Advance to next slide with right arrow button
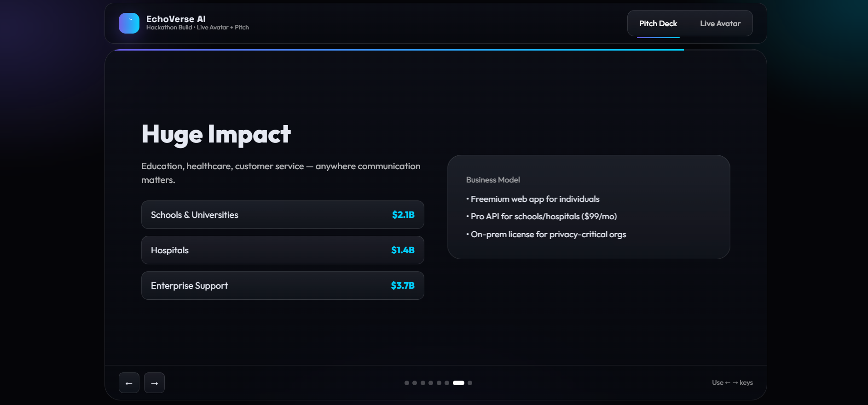 coord(154,382)
